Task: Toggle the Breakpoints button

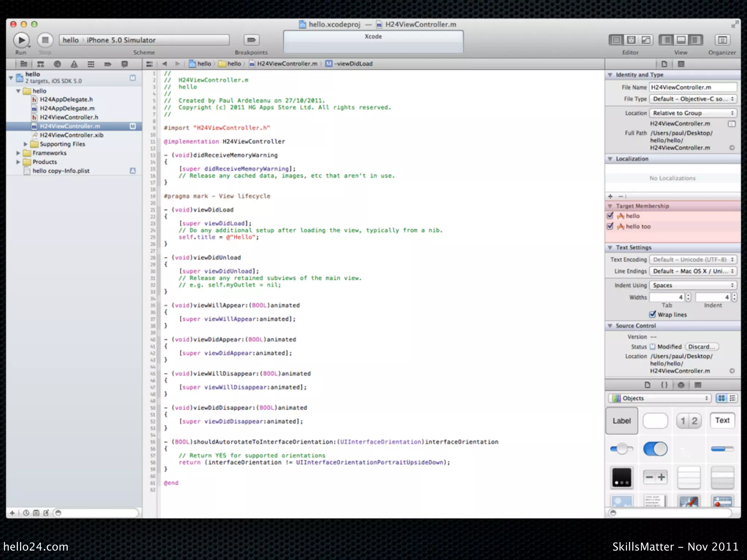Action: (251, 40)
